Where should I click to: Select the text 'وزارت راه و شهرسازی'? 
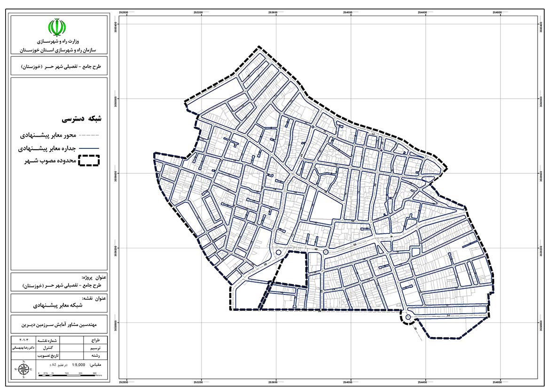(x=58, y=42)
